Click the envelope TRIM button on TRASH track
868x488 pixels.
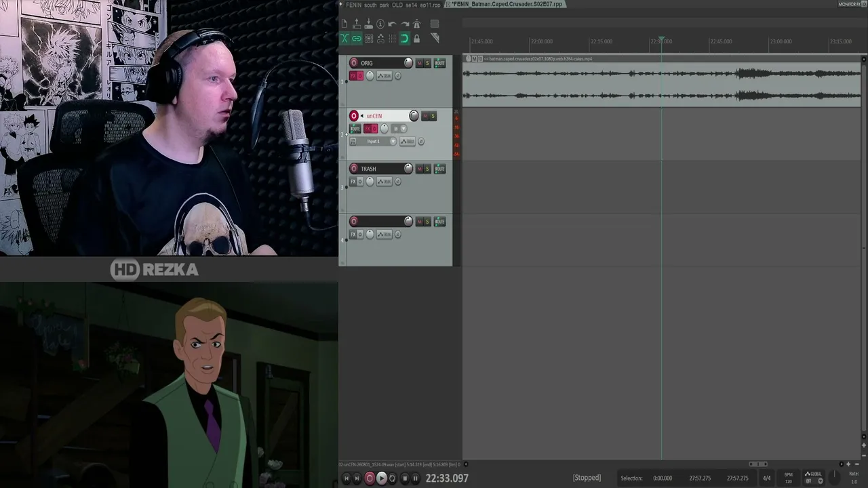(x=384, y=182)
